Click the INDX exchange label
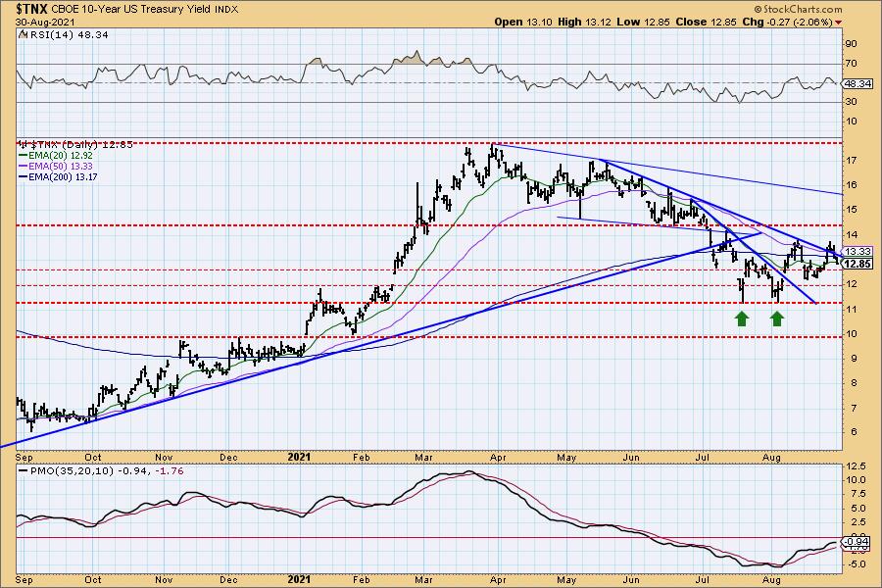Viewport: 882px width, 588px height. point(225,10)
